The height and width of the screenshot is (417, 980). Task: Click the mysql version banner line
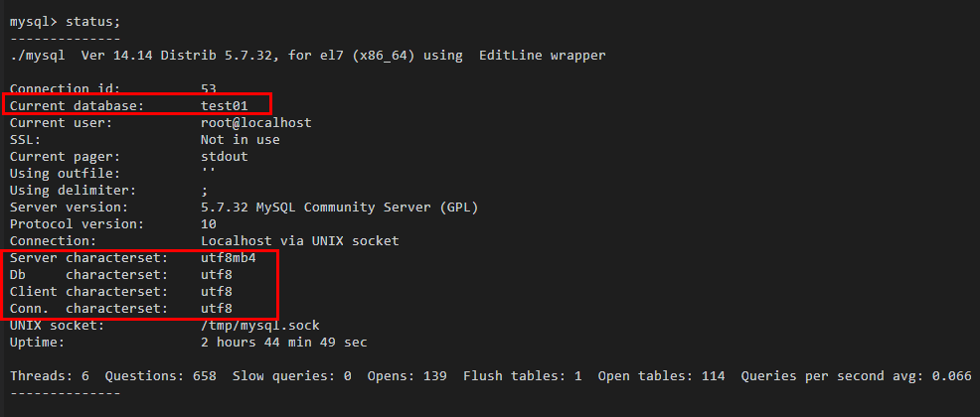pyautogui.click(x=307, y=56)
